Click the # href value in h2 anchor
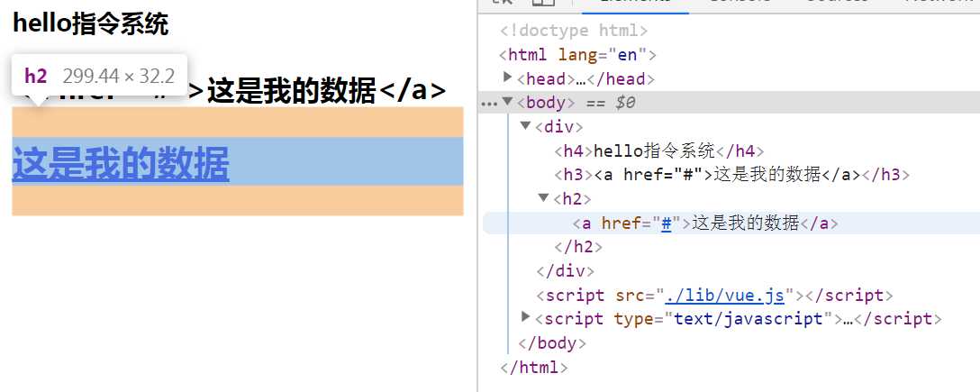Screen dimensions: 980x392 [667, 223]
